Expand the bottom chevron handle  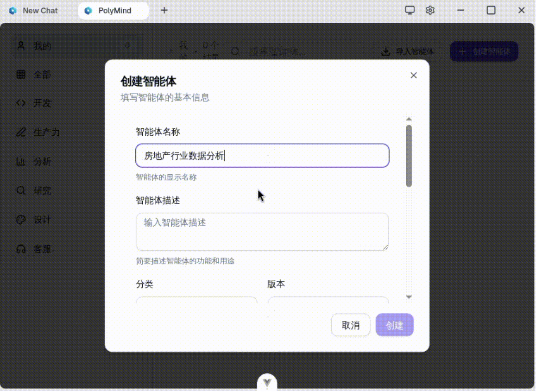coord(267,383)
